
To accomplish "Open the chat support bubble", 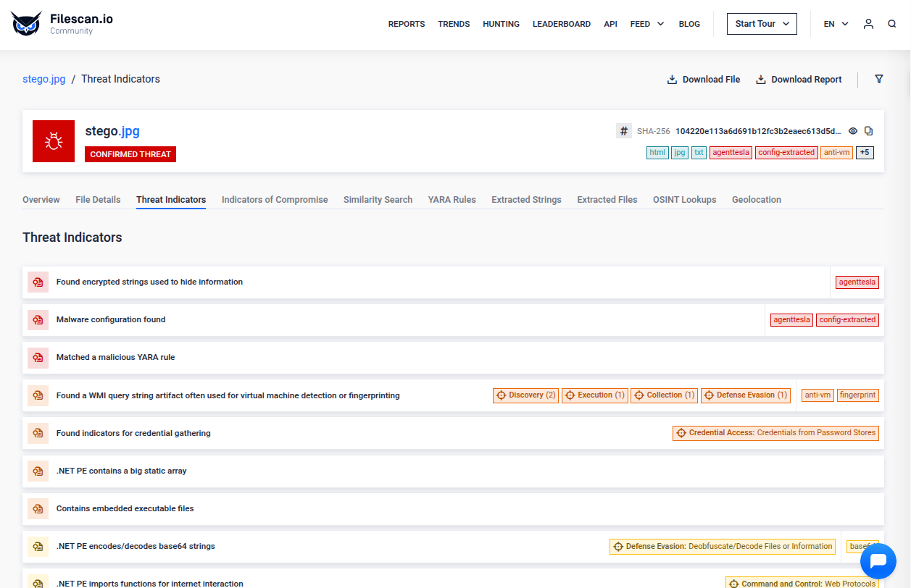I will tap(878, 560).
